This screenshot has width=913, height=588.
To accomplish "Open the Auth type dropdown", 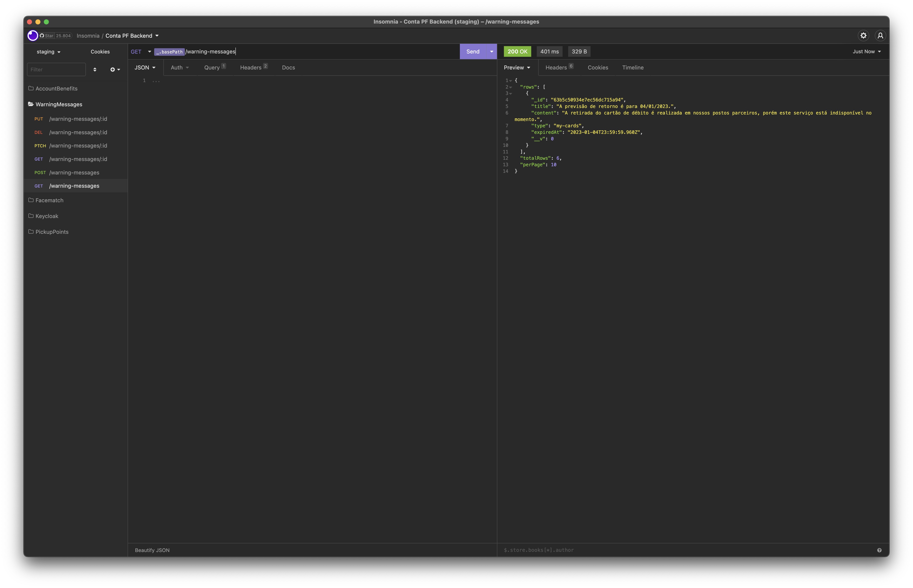I will tap(180, 68).
